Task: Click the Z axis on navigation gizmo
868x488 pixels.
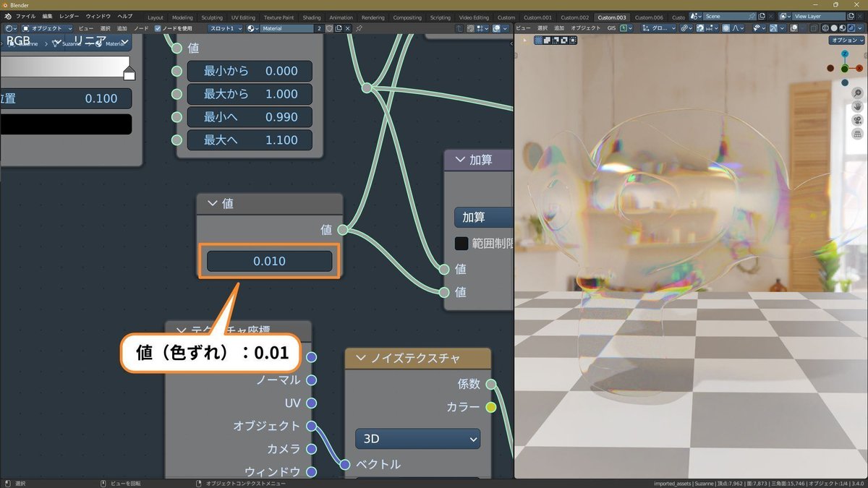Action: point(845,54)
